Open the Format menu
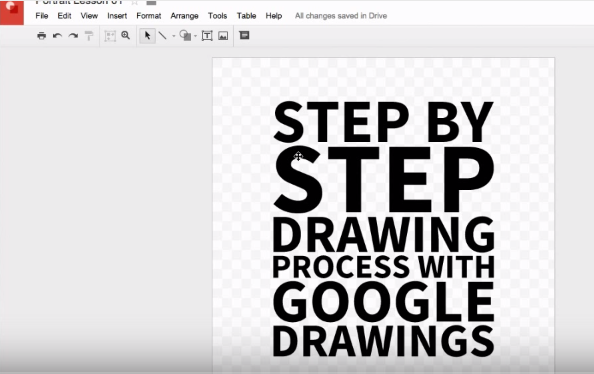This screenshot has width=594, height=374. click(148, 16)
